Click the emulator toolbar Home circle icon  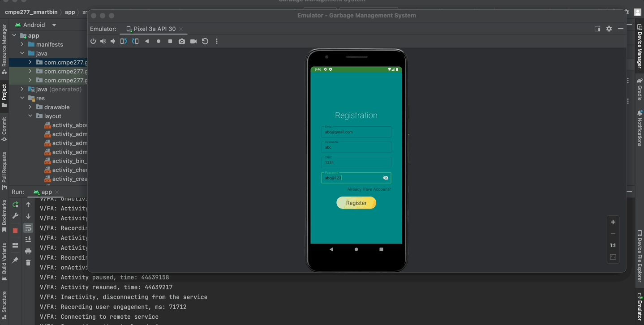click(x=159, y=41)
